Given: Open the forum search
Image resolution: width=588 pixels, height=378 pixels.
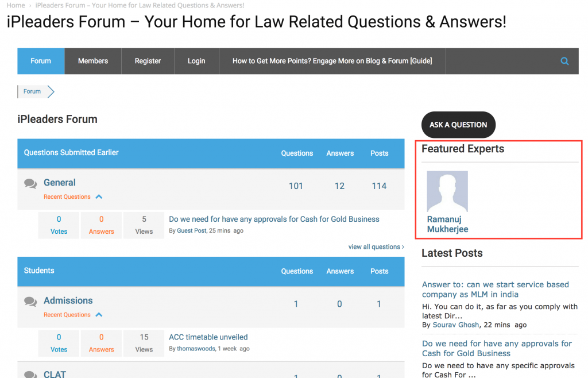Looking at the screenshot, I should click(564, 61).
